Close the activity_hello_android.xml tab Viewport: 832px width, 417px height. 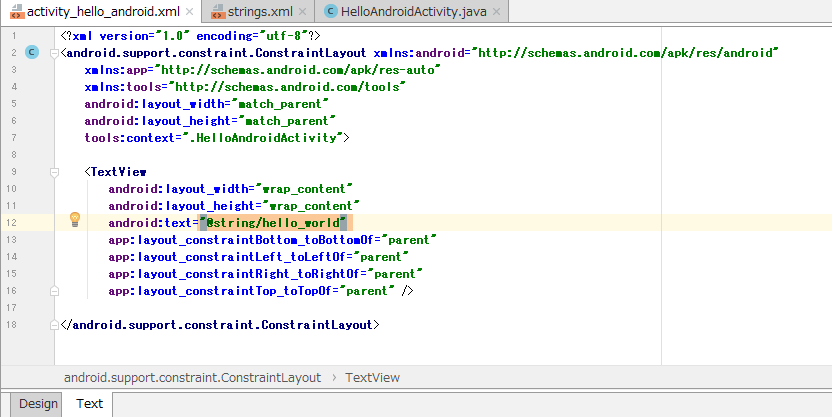[189, 12]
